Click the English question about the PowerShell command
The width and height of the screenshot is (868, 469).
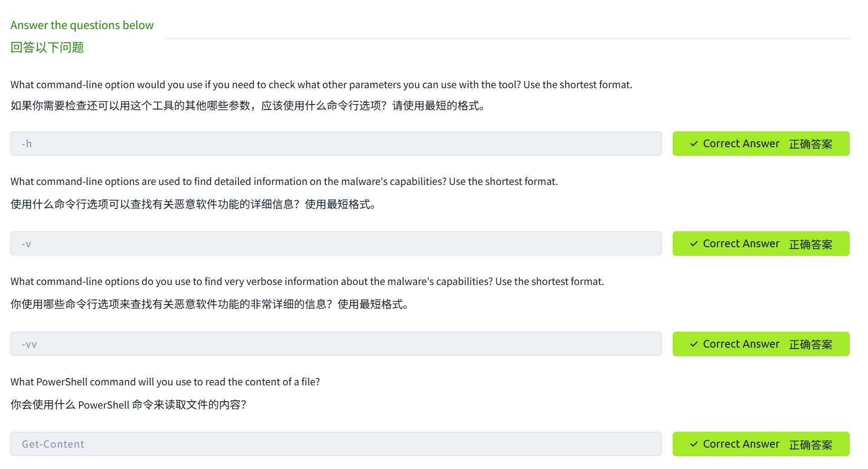165,382
